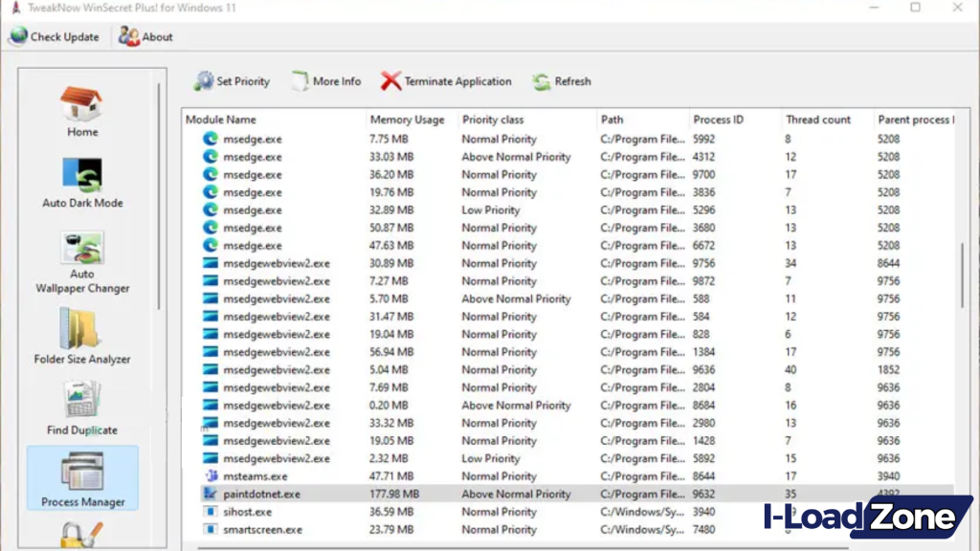Click Above Normal Priority for paintdotnet.exe
The height and width of the screenshot is (551, 980).
point(516,495)
